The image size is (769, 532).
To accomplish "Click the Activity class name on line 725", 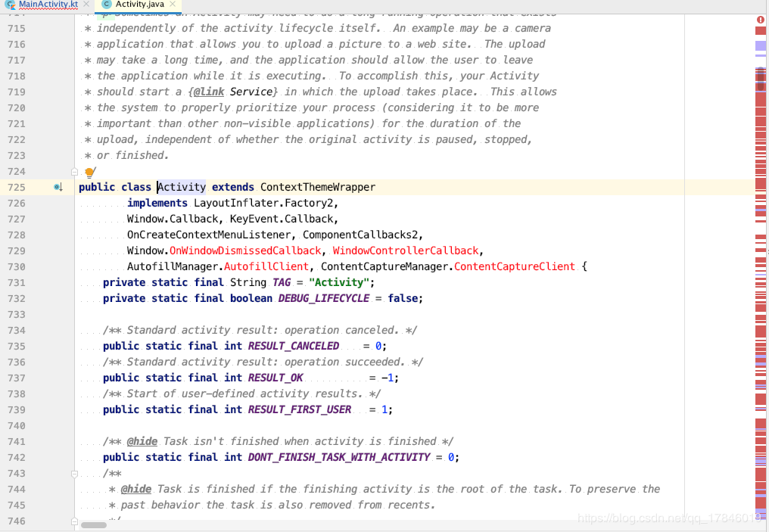I will [x=182, y=188].
